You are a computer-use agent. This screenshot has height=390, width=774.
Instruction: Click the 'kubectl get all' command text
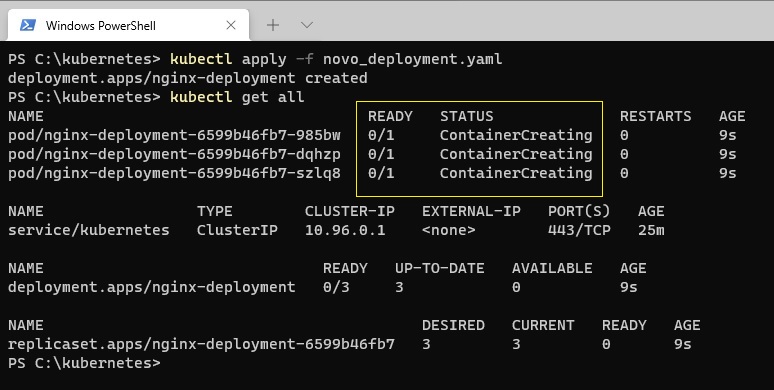point(237,97)
